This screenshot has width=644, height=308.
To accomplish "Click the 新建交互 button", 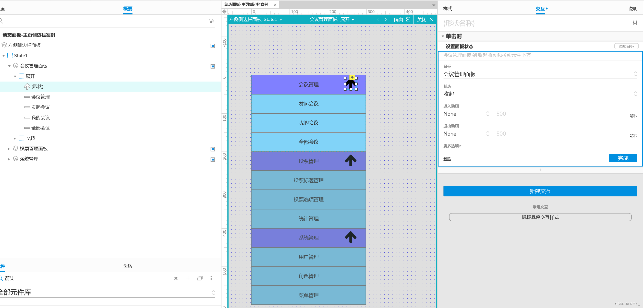I will (x=540, y=191).
